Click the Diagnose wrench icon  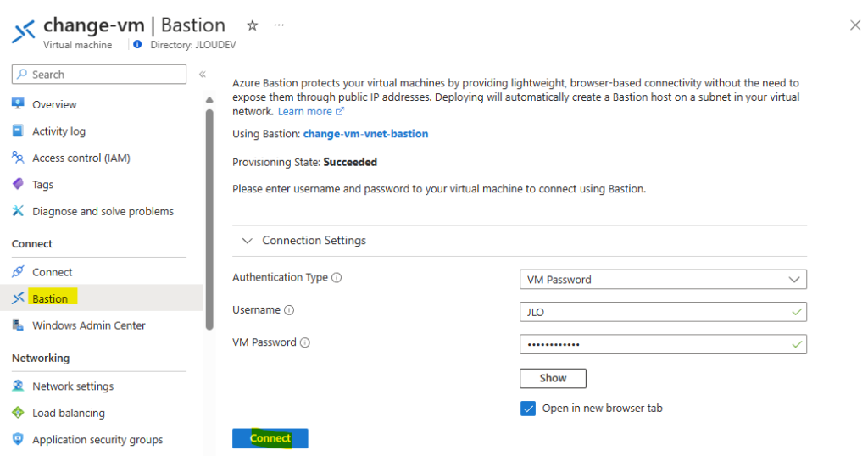18,211
